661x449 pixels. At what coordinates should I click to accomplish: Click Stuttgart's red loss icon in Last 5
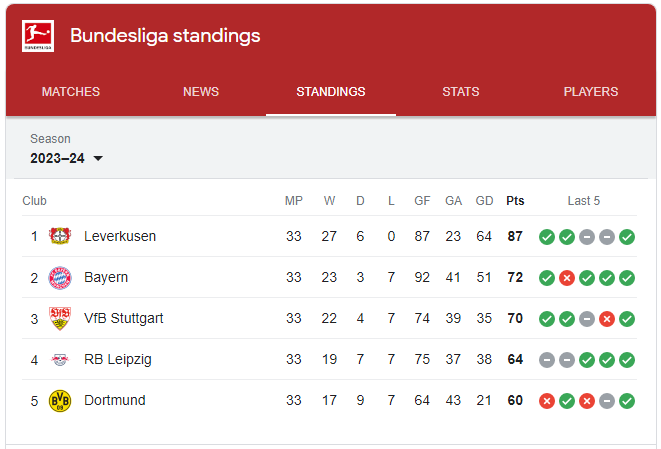607,319
